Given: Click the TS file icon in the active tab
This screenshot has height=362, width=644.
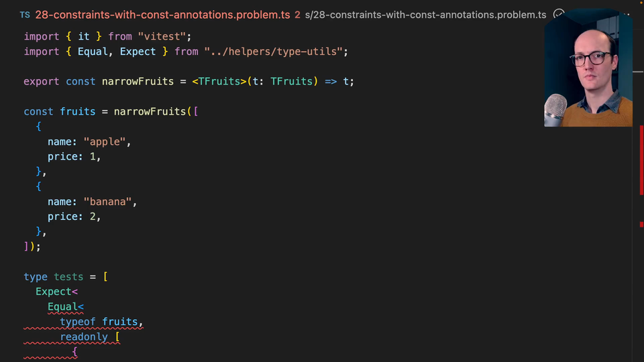Looking at the screenshot, I should coord(25,15).
